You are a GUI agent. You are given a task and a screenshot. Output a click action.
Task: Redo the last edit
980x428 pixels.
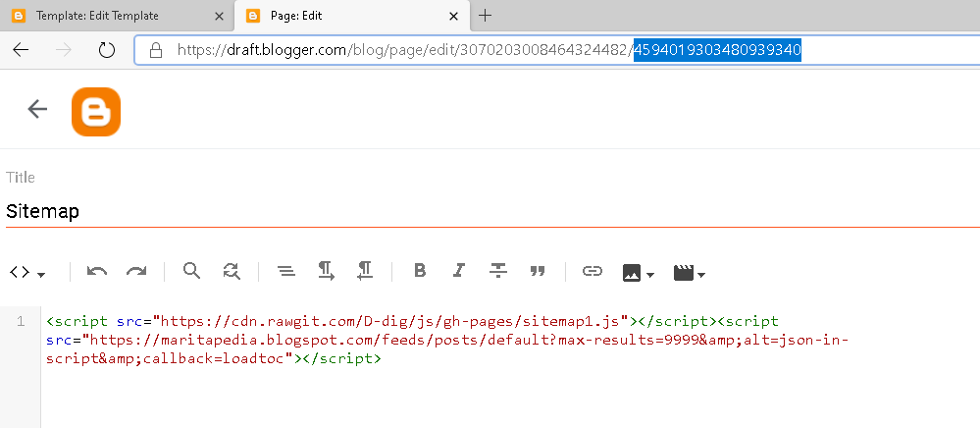pos(136,271)
